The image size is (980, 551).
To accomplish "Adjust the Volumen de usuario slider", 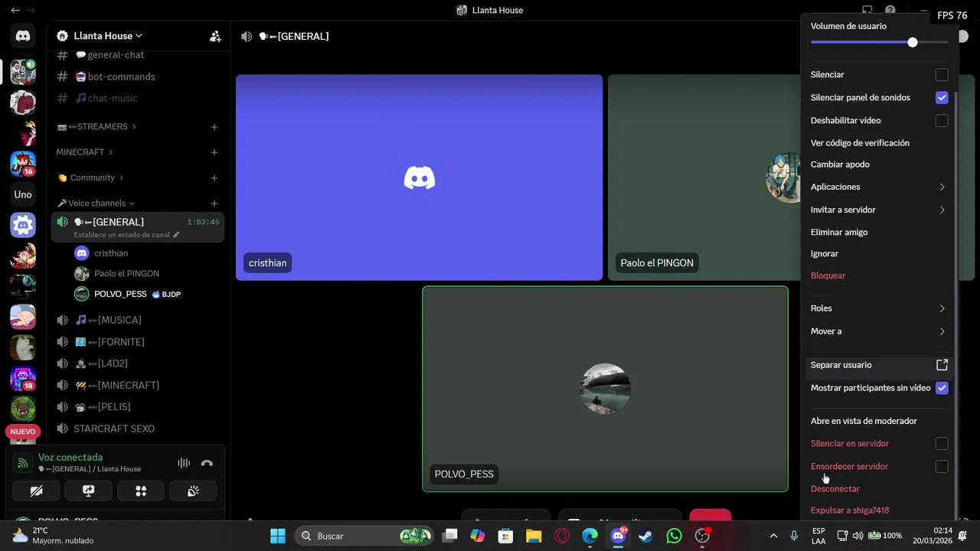I will click(x=879, y=42).
